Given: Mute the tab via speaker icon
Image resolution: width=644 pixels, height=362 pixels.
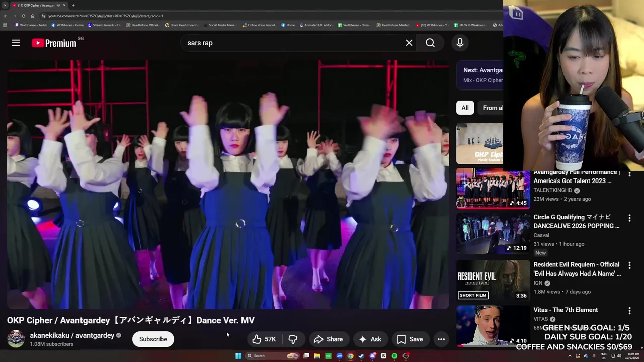Looking at the screenshot, I should (58, 5).
